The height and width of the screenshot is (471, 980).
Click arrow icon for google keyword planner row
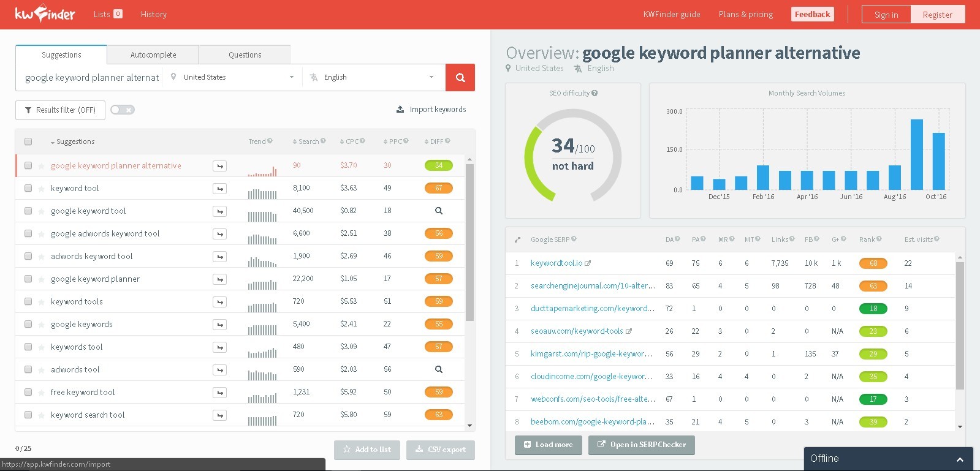point(220,279)
